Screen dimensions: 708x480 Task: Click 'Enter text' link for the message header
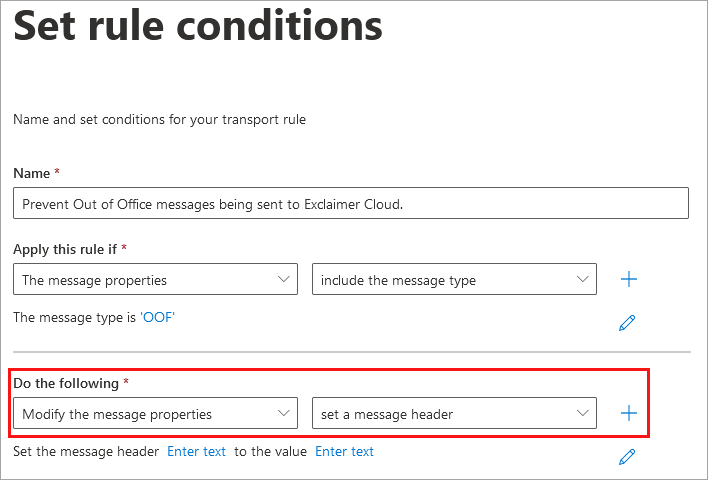click(x=196, y=452)
